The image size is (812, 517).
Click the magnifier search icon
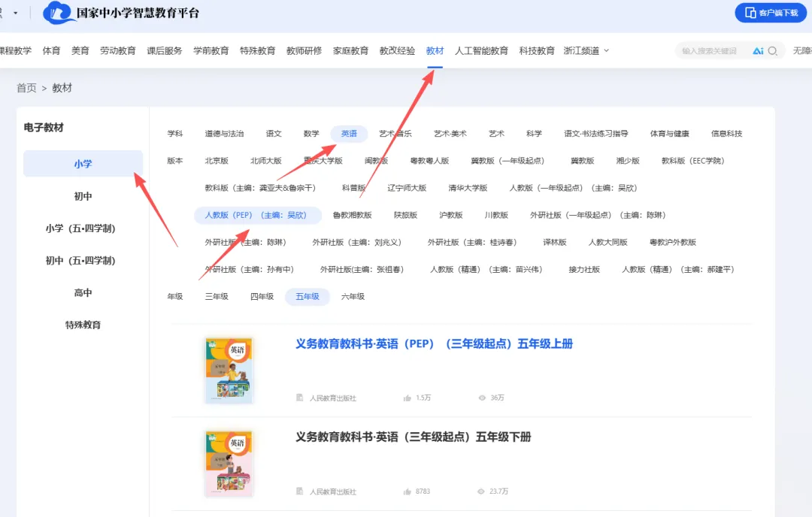point(773,50)
